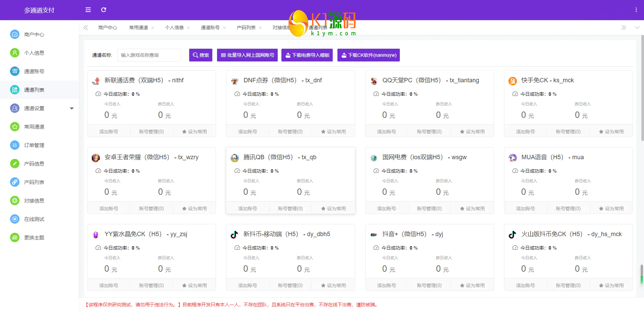
Task: Set QQ天堂PC as 设为常用
Action: pyautogui.click(x=472, y=132)
